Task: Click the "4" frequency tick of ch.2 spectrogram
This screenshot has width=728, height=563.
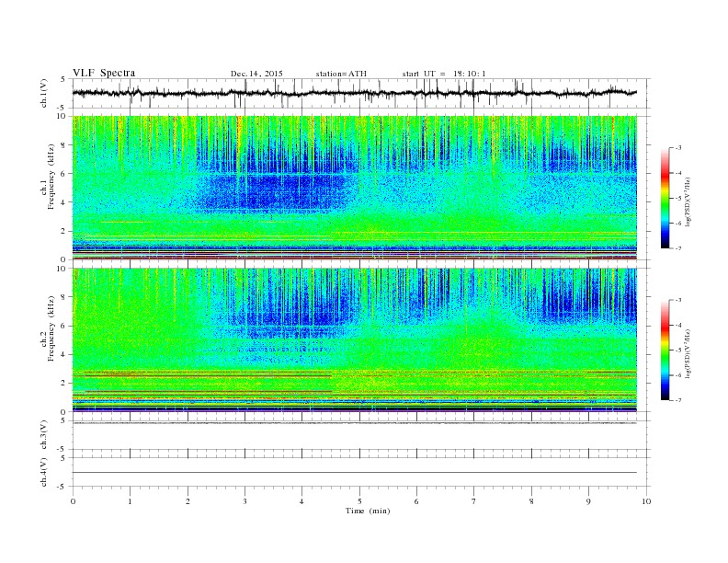Action: click(63, 354)
